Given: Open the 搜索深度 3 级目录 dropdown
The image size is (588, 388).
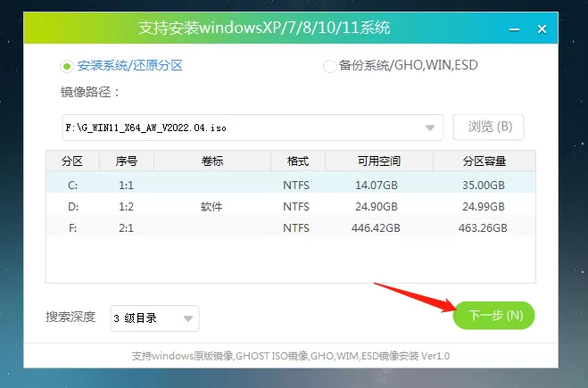Looking at the screenshot, I should tap(154, 318).
